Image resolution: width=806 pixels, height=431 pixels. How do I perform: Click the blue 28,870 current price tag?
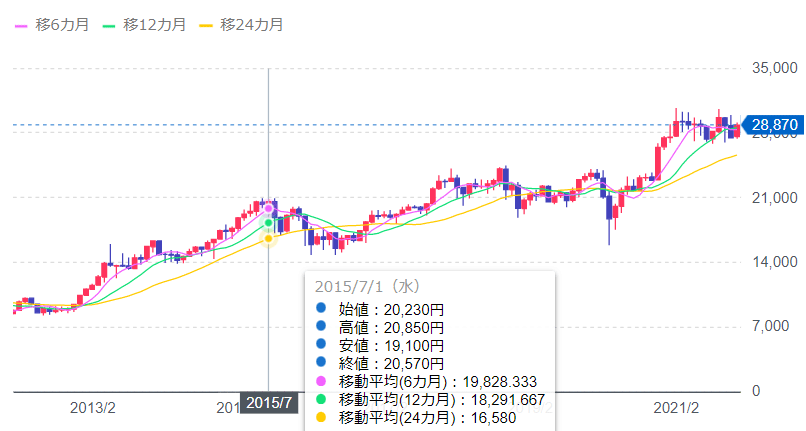coord(773,125)
